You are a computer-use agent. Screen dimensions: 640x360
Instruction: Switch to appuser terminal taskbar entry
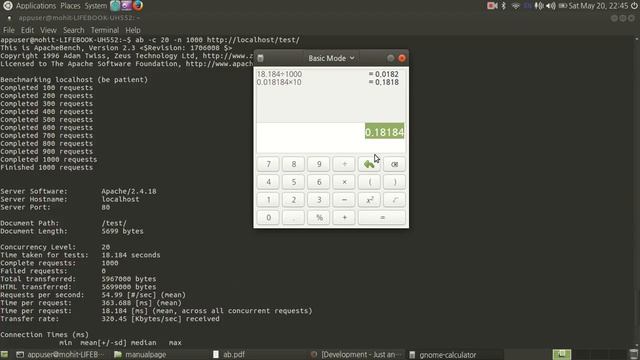pyautogui.click(x=60, y=355)
